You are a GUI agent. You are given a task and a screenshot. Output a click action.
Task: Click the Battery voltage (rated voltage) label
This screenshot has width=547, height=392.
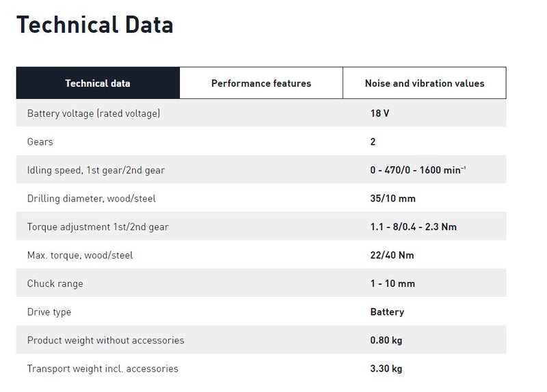94,113
